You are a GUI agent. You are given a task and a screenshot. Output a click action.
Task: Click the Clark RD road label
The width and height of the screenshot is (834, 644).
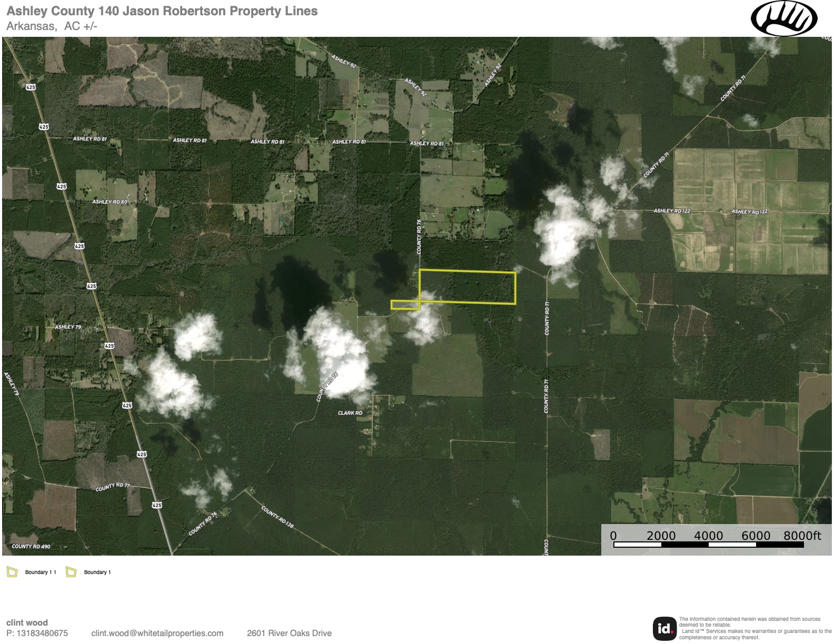coord(350,413)
